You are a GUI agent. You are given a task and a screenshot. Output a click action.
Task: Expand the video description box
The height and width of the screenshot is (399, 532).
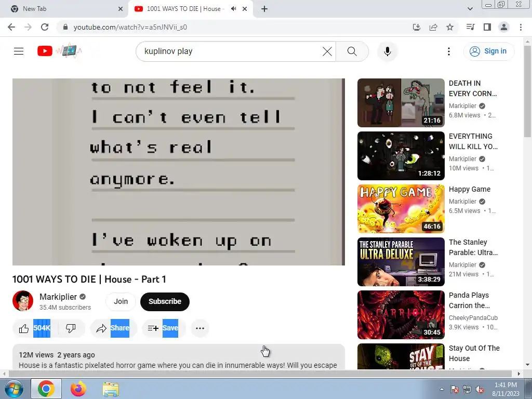[x=179, y=357]
